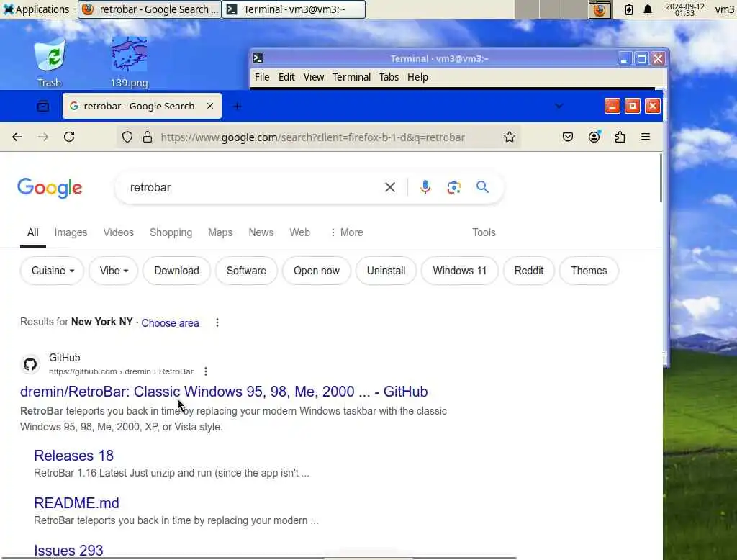Image resolution: width=737 pixels, height=560 pixels.
Task: Go back using Firefox back arrow
Action: (x=17, y=137)
